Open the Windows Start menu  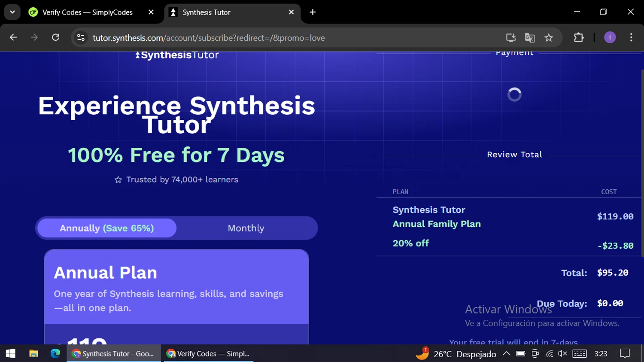click(11, 353)
